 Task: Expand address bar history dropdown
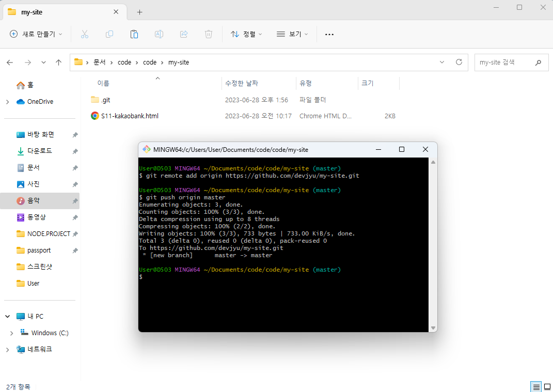(x=442, y=62)
